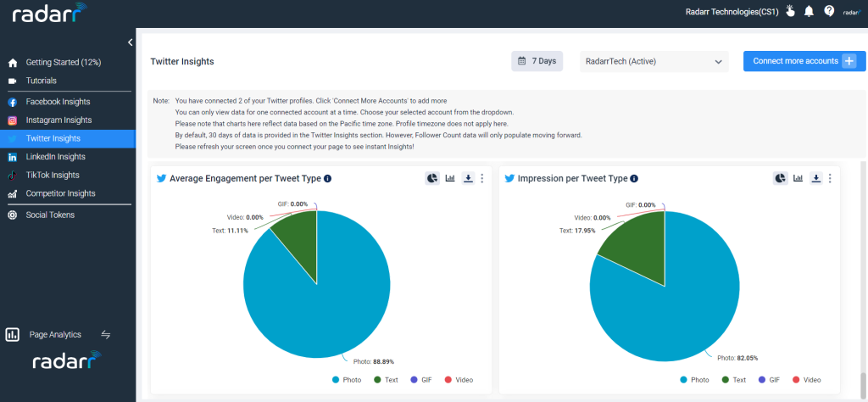Click the Instagram logo icon in sidebar
The image size is (868, 402).
click(x=13, y=120)
